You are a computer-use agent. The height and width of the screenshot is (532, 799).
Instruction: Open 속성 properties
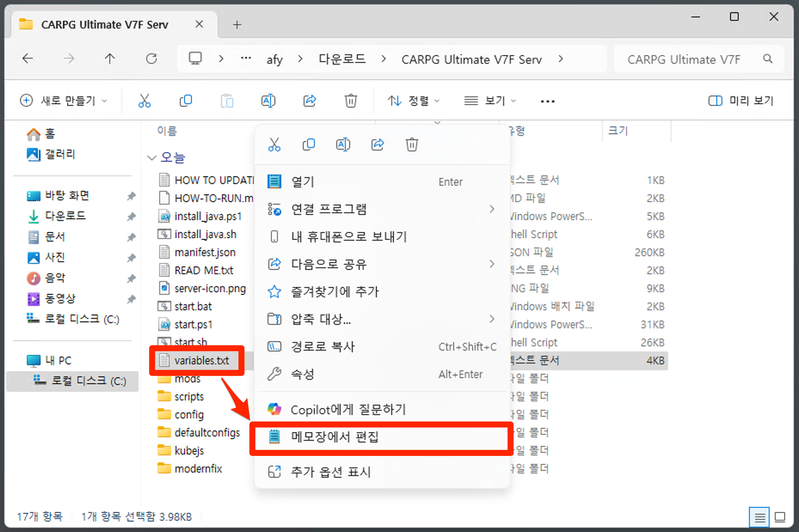(382, 374)
